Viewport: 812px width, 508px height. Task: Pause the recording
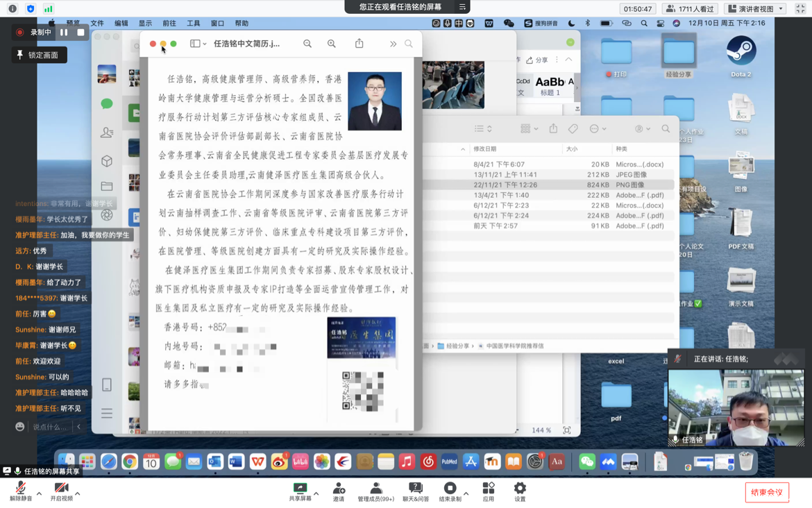64,33
